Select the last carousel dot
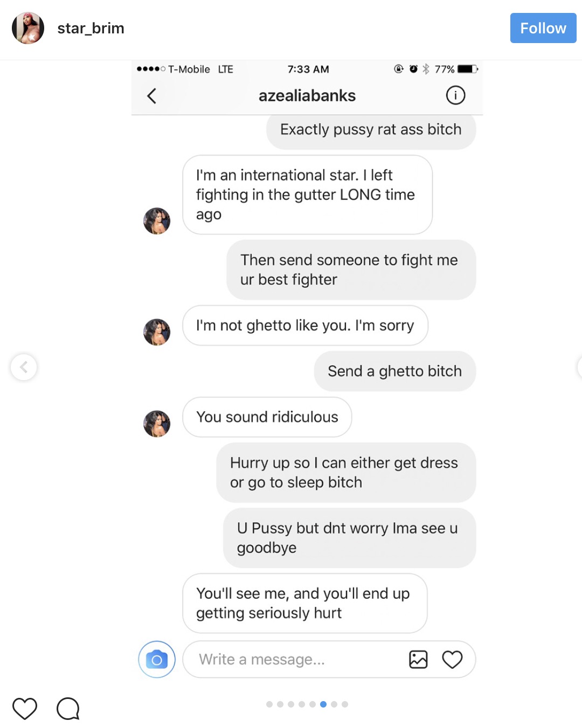The height and width of the screenshot is (728, 582). (x=345, y=704)
